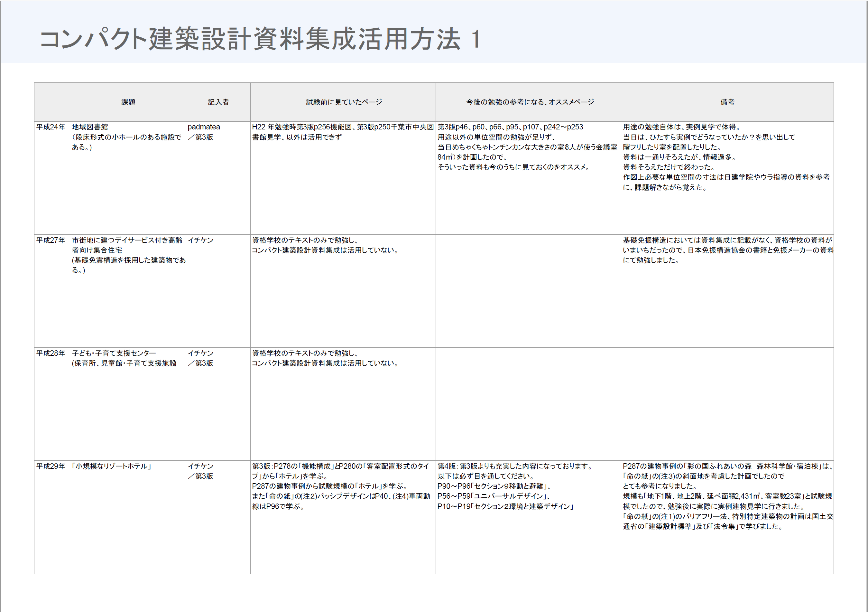Select the 市街地に建つデイサービス付き高齢者向け集合住宅 cell
Screen dimensions: 868x612
click(127, 255)
